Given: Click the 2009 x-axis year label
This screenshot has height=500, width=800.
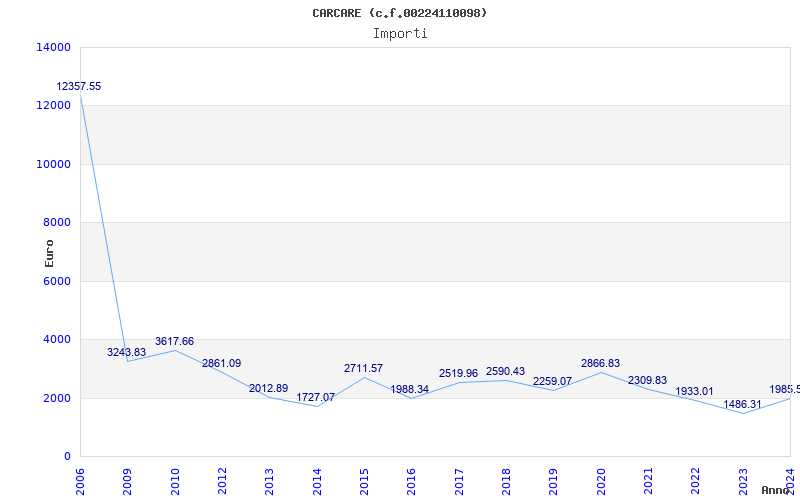Looking at the screenshot, I should coord(127,481).
